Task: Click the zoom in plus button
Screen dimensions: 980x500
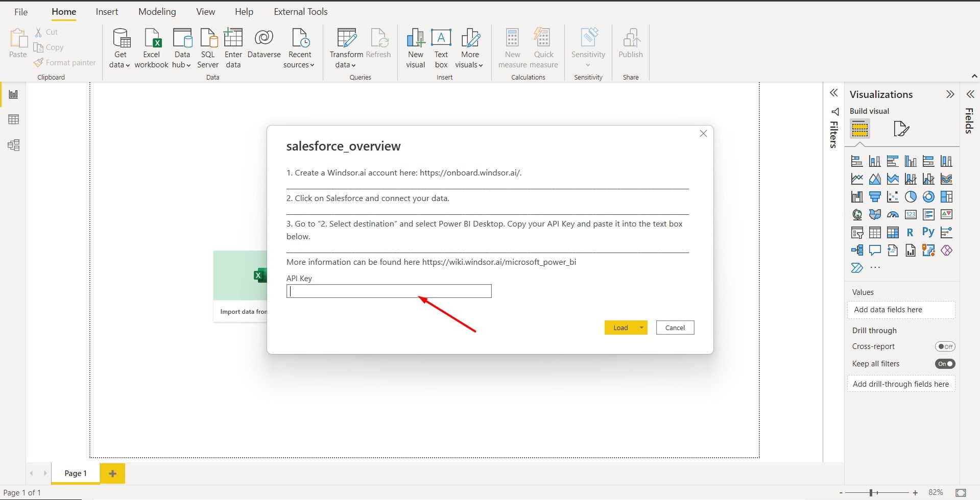Action: (915, 493)
